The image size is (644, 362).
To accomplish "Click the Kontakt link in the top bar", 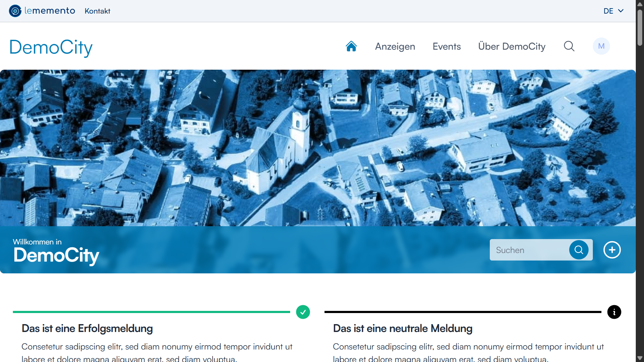I will pos(97,11).
